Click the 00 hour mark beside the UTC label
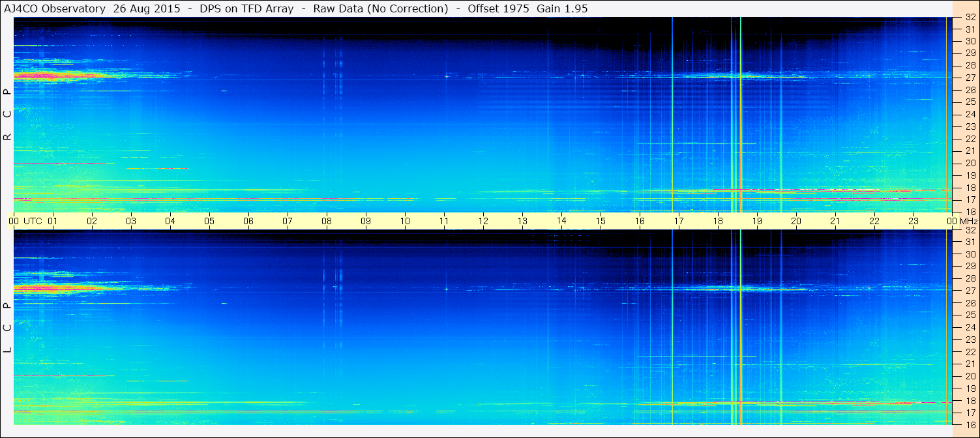 click(14, 221)
